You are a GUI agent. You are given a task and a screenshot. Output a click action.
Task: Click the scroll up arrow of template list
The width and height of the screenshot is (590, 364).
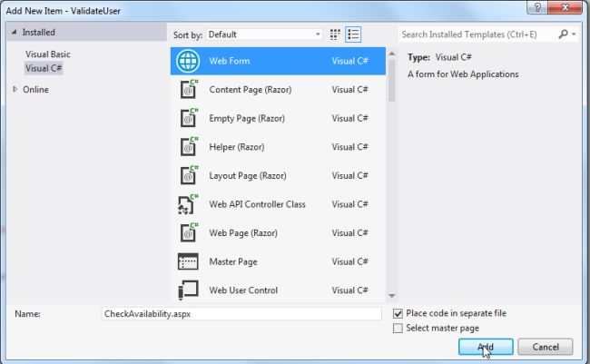pyautogui.click(x=392, y=54)
